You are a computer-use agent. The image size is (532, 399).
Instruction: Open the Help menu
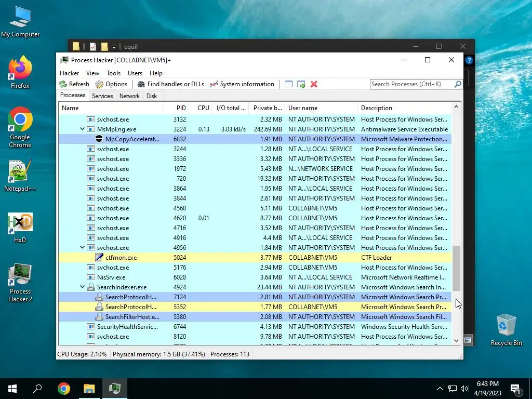[x=156, y=73]
